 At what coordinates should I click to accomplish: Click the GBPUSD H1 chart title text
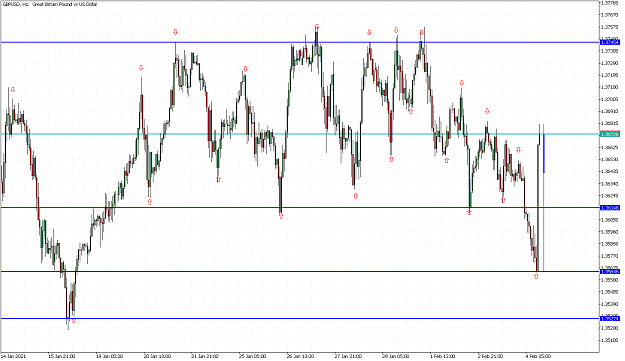tap(50, 4)
